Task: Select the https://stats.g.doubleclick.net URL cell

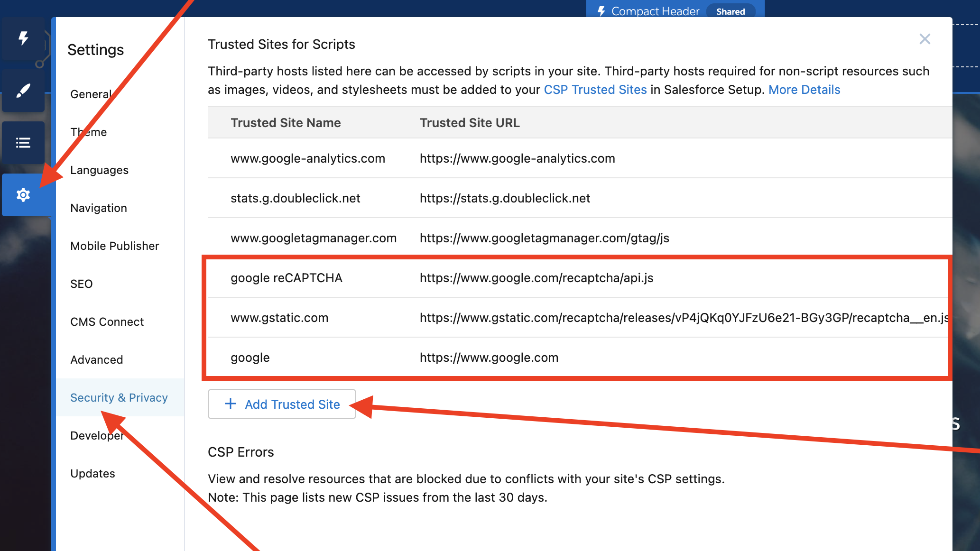Action: point(505,198)
